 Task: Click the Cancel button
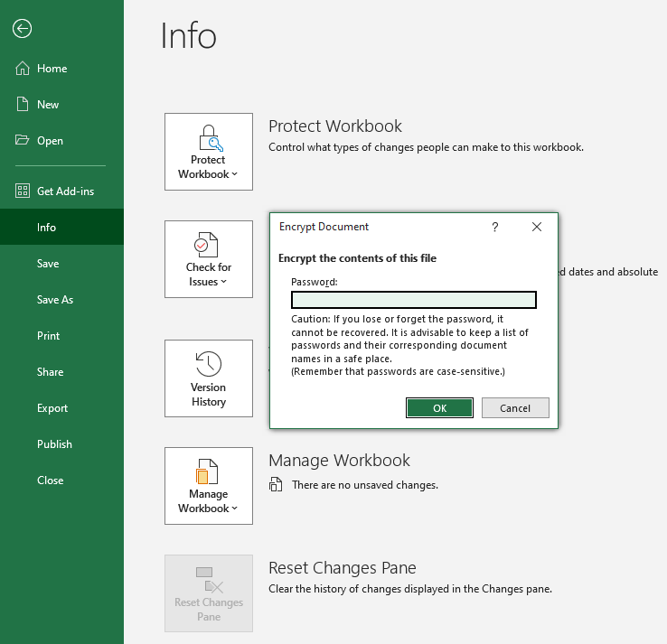(x=515, y=408)
